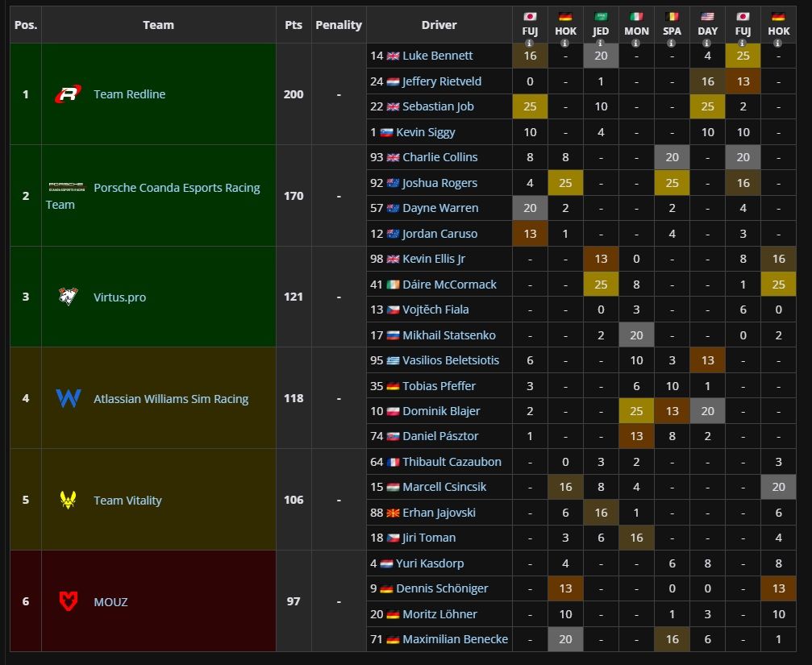Viewport: 812px width, 665px height.
Task: Click the Macedonian flag beside Erhan Jajovski
Action: (x=393, y=513)
